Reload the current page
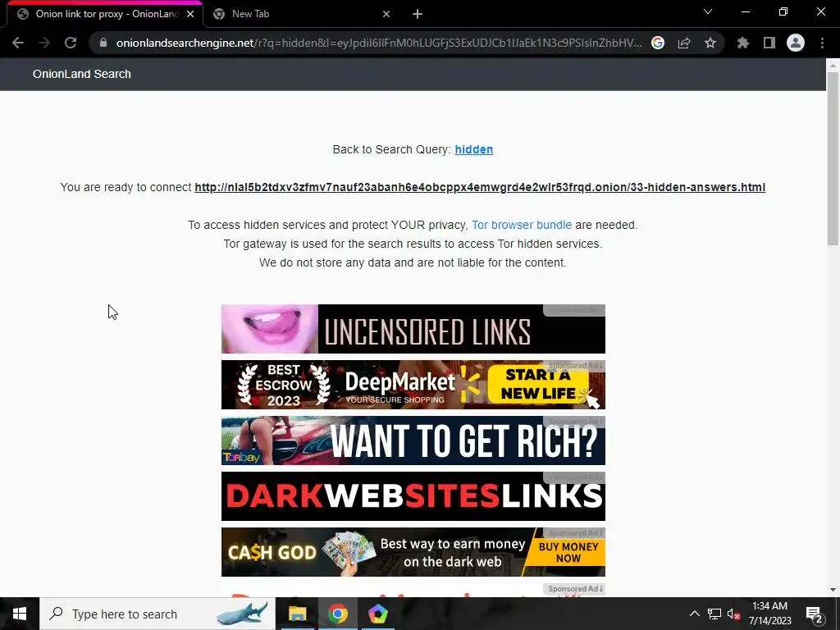 71,43
